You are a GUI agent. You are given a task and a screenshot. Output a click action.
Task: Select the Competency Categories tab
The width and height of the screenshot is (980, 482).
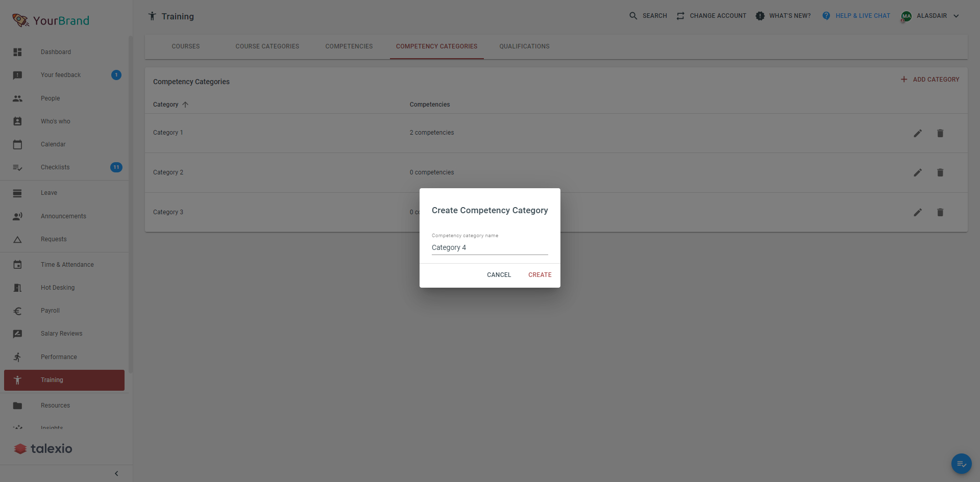click(x=437, y=46)
